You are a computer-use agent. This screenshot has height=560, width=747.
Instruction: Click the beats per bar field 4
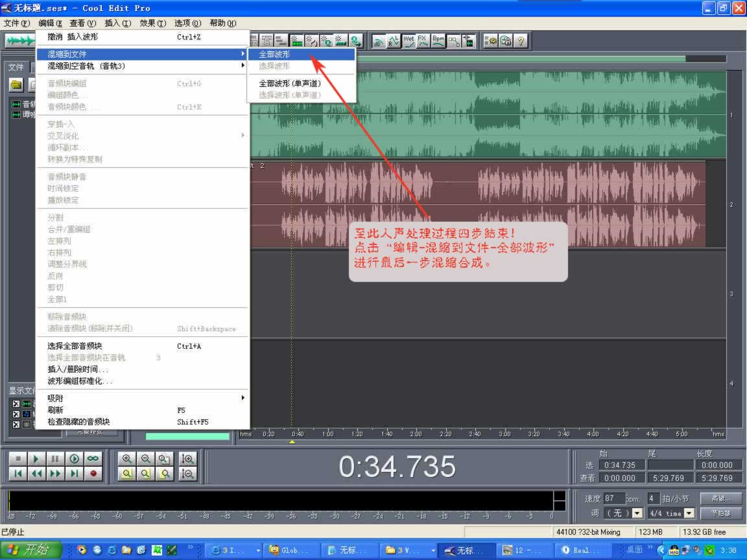click(x=653, y=498)
